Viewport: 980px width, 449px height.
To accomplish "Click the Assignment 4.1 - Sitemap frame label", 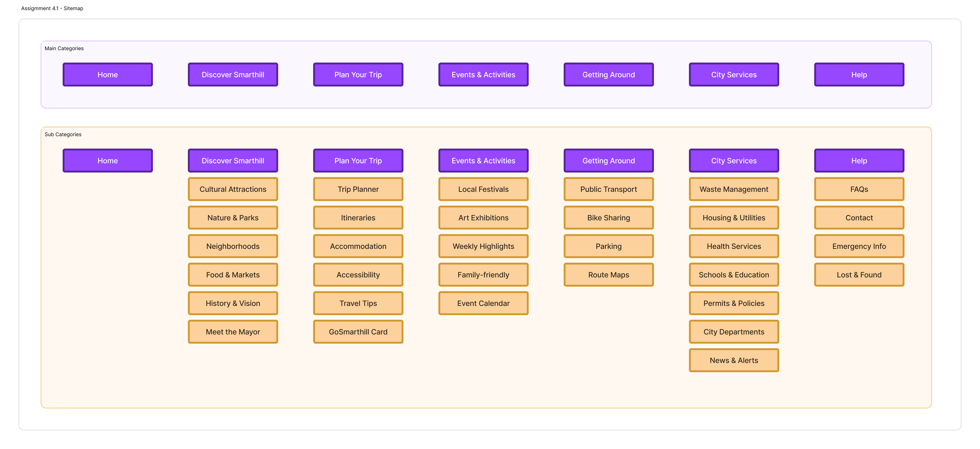I will [52, 8].
